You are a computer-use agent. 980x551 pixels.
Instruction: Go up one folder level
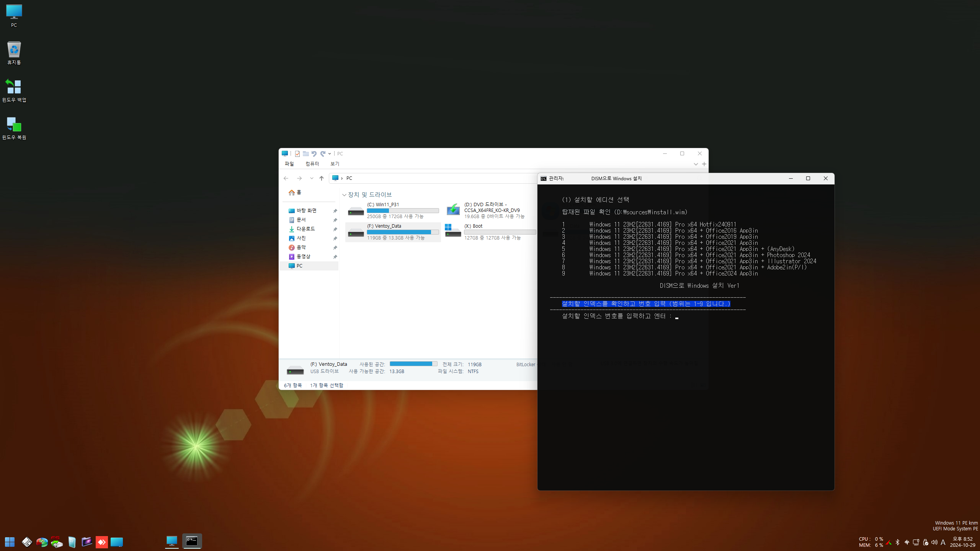tap(322, 178)
